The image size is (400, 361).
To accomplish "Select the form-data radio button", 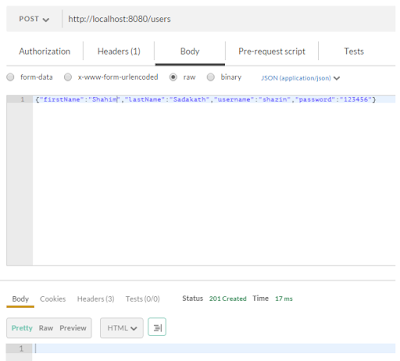I will (x=10, y=77).
